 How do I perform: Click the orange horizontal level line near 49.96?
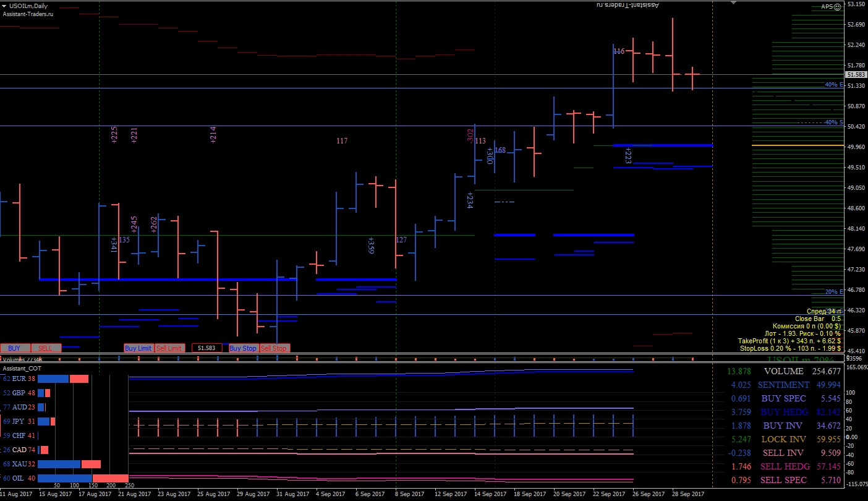(x=798, y=145)
